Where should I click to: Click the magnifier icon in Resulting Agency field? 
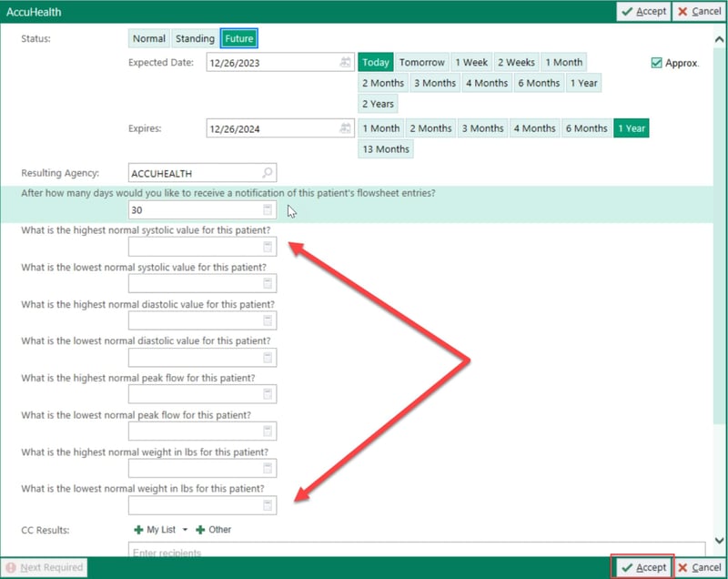(267, 172)
